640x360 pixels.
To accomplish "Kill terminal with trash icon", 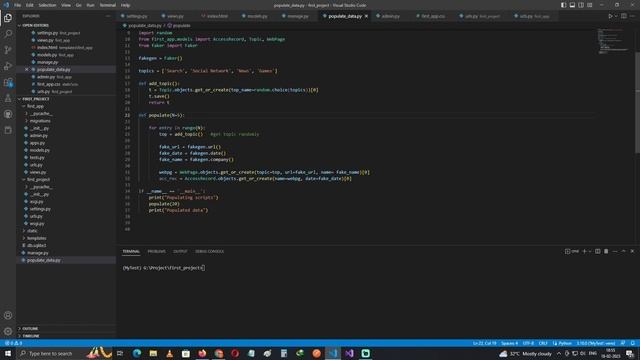I will pyautogui.click(x=606, y=251).
